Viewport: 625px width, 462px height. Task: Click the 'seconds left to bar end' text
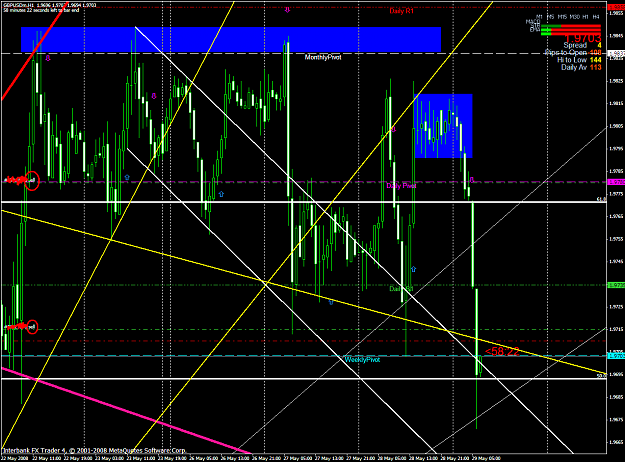tap(55, 10)
